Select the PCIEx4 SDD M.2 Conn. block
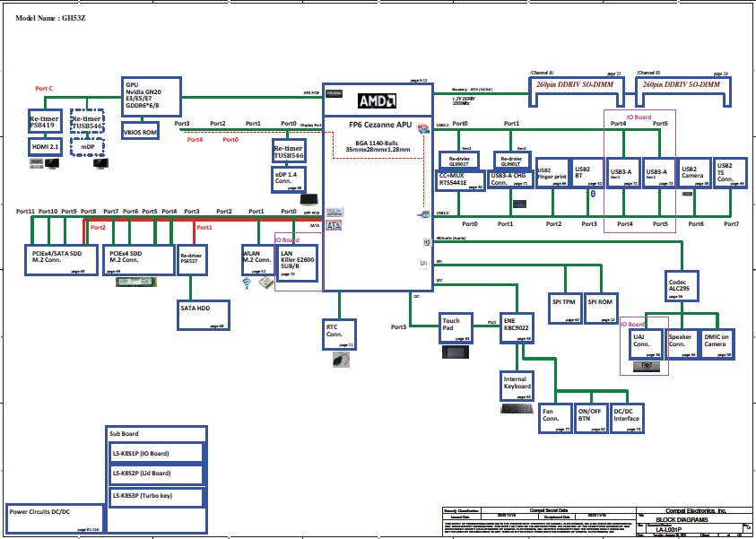Image resolution: width=756 pixels, height=539 pixels. tap(139, 260)
